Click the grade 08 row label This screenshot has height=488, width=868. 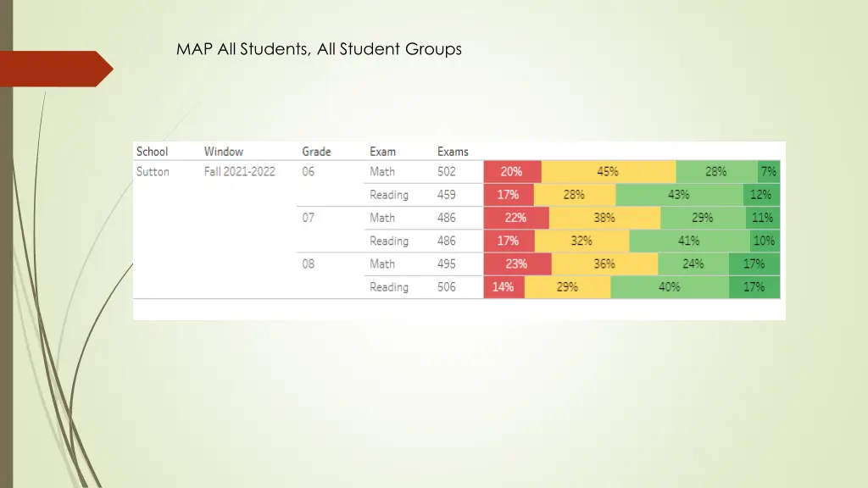pos(309,263)
